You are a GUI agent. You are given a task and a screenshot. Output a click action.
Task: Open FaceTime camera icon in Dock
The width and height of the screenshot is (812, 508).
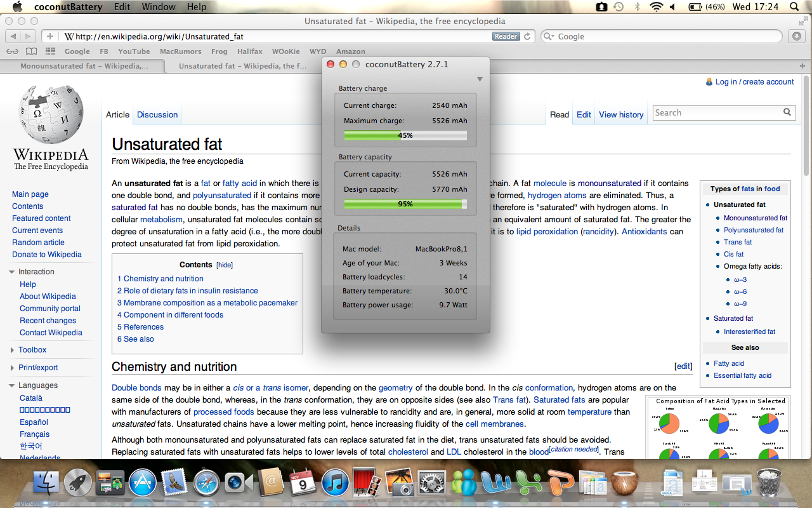(239, 483)
